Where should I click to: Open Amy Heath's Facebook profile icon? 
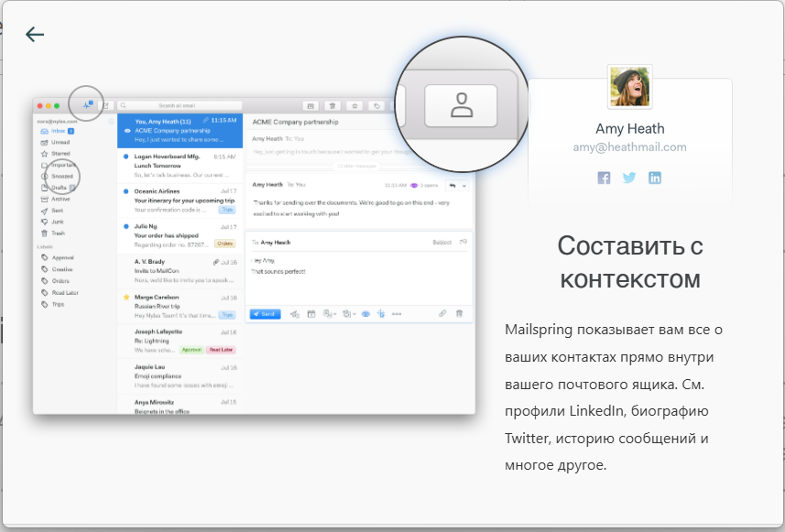pyautogui.click(x=604, y=178)
